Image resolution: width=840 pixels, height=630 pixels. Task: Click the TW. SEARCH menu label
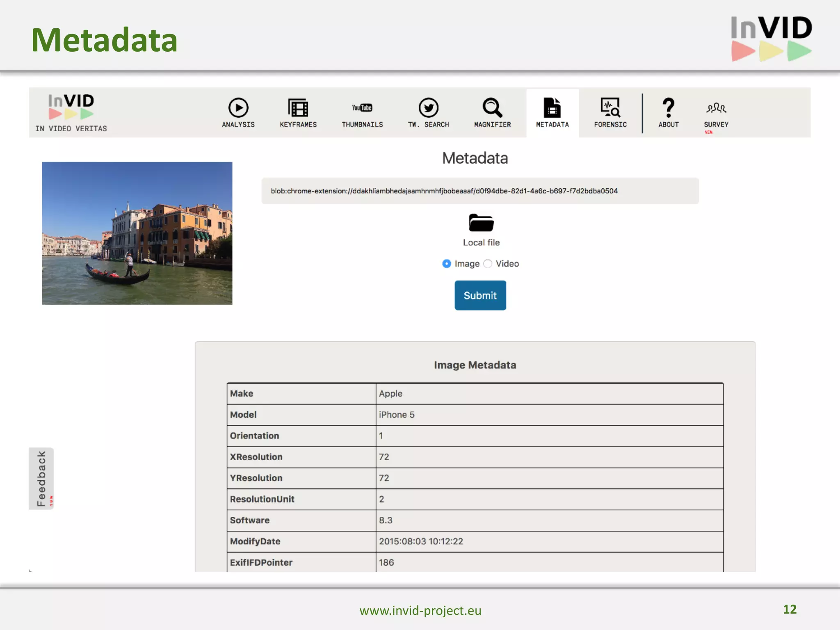(429, 125)
